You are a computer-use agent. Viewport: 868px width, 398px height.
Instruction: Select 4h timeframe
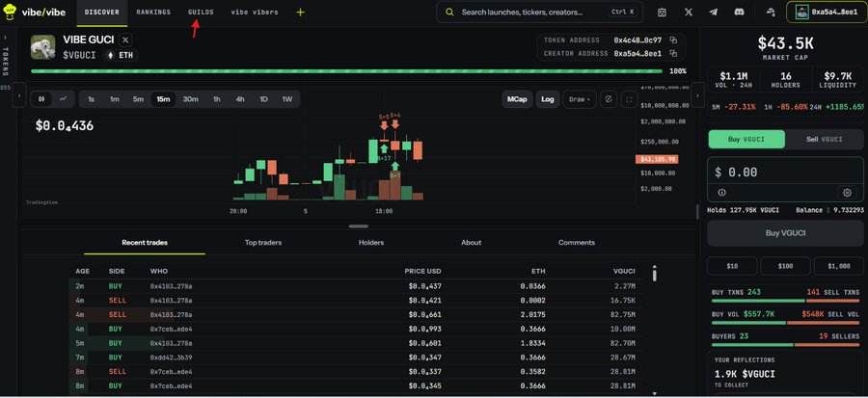[240, 99]
